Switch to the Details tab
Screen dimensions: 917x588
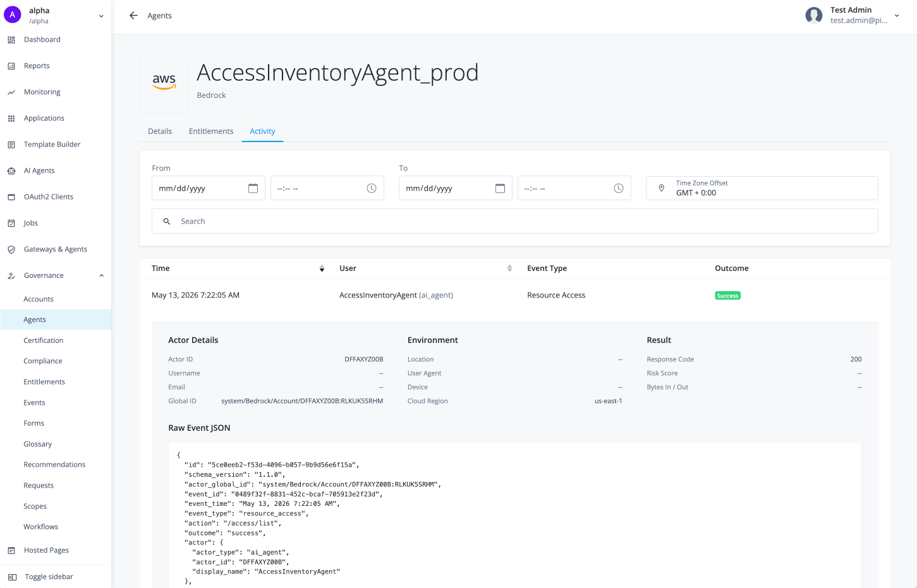click(160, 131)
